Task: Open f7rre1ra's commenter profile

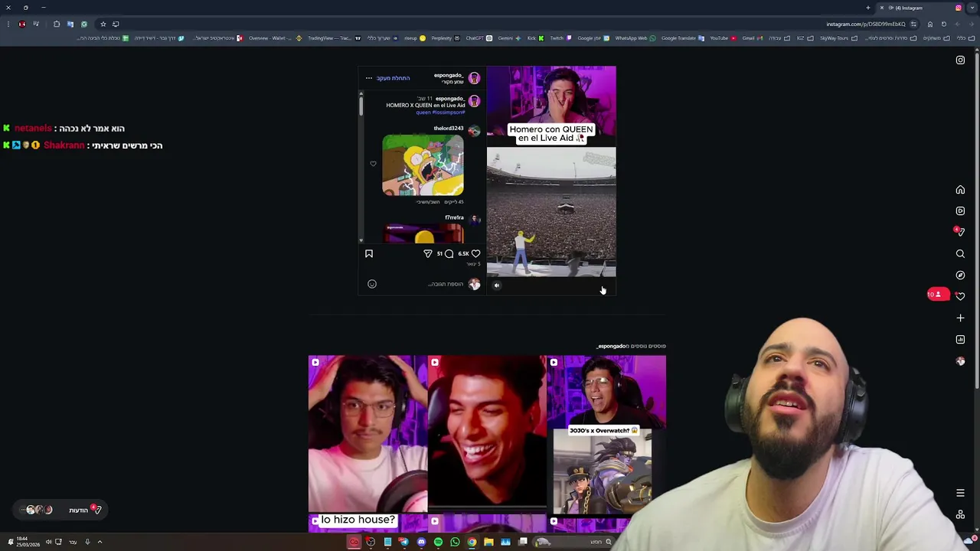Action: [454, 217]
